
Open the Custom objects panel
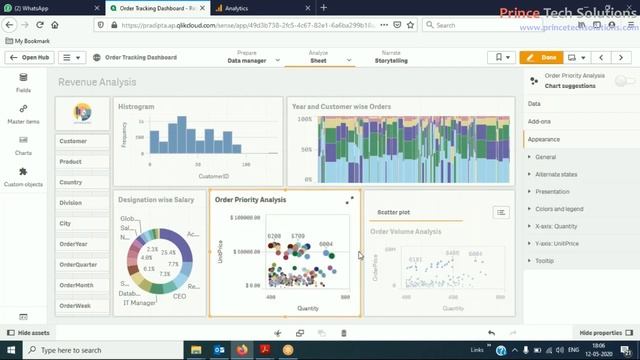point(23,177)
